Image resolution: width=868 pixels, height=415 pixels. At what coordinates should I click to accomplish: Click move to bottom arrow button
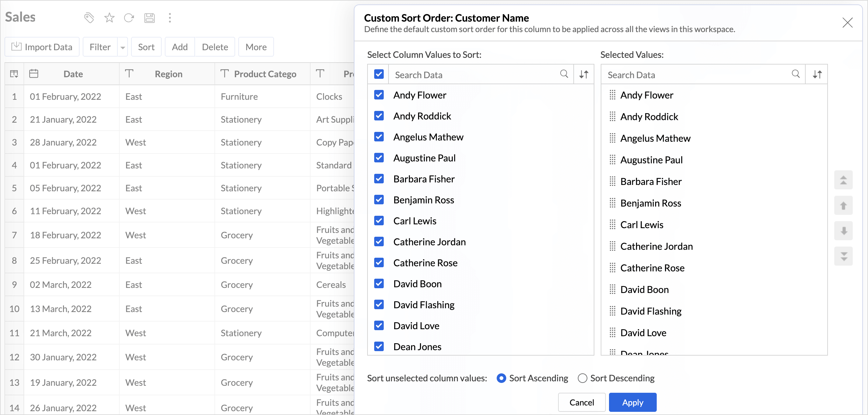[843, 256]
